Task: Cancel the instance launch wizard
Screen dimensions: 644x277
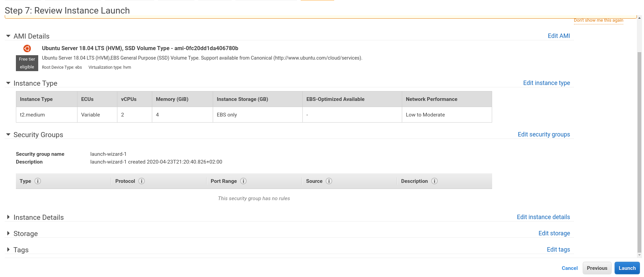Action: pyautogui.click(x=570, y=268)
